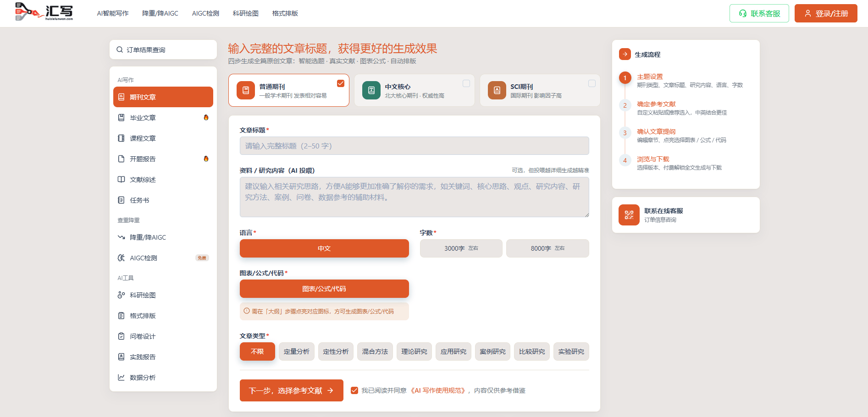Click the headset icon in 联系客服 button
The height and width of the screenshot is (417, 868).
pyautogui.click(x=743, y=14)
